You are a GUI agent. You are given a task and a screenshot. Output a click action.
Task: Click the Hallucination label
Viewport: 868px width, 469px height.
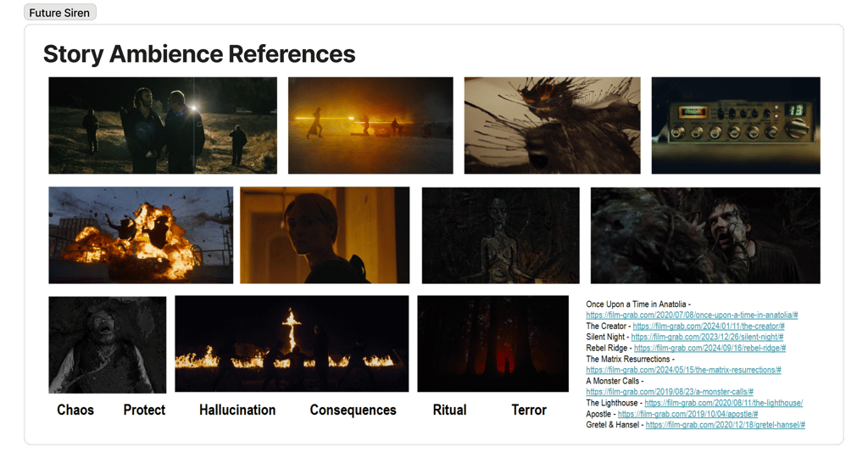(237, 410)
